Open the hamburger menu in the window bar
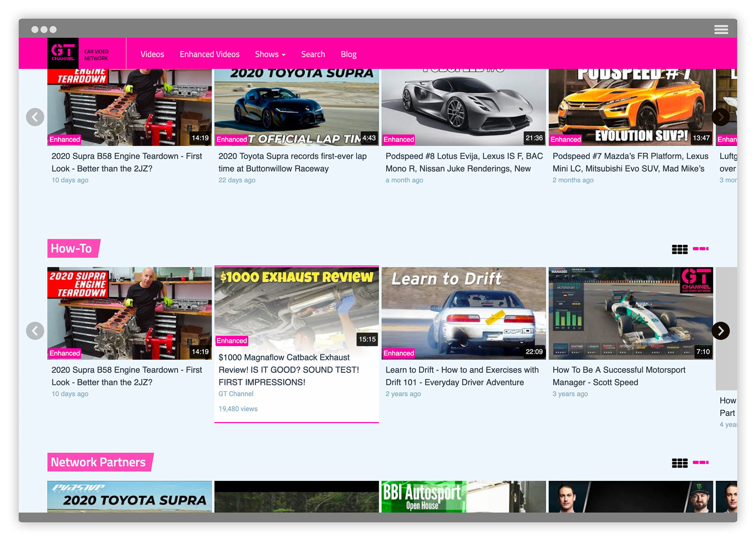The height and width of the screenshot is (541, 756). [x=721, y=30]
